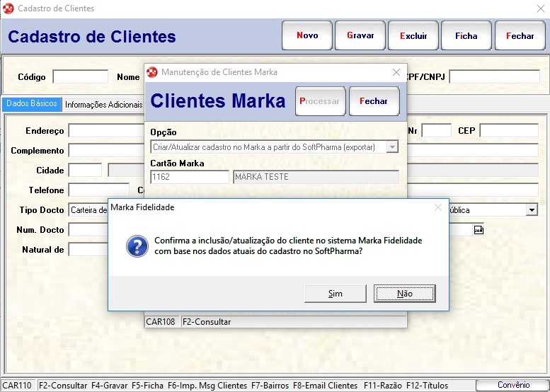Click the CPF/CNPJ input field
550x392 pixels.
(494, 77)
